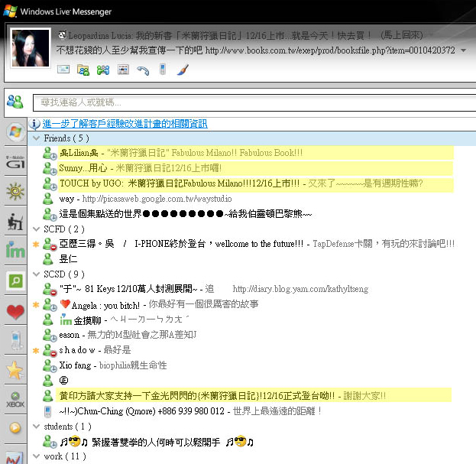Image resolution: width=476 pixels, height=464 pixels.
Task: Click the Leopardina Lucia display name
Action: [99, 36]
